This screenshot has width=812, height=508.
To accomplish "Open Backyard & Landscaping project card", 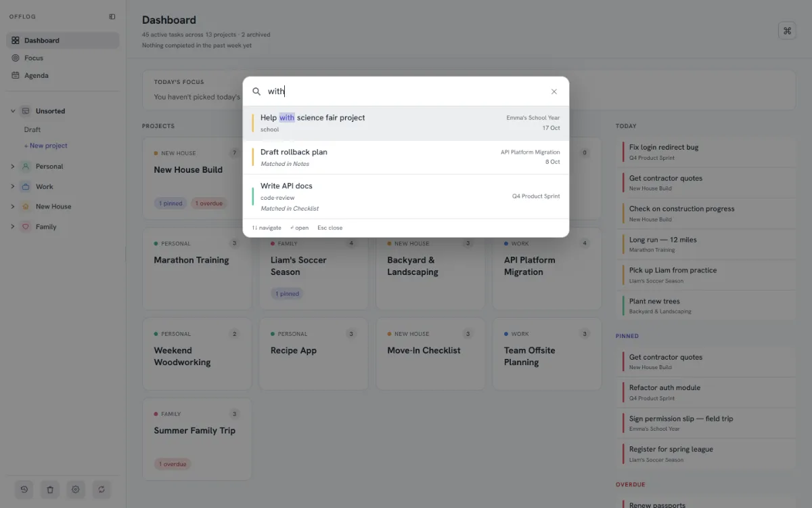I will 430,270.
